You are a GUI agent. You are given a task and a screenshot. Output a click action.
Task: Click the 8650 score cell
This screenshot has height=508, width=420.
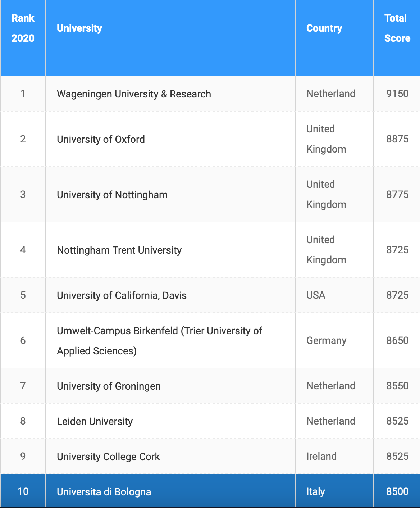coord(397,340)
